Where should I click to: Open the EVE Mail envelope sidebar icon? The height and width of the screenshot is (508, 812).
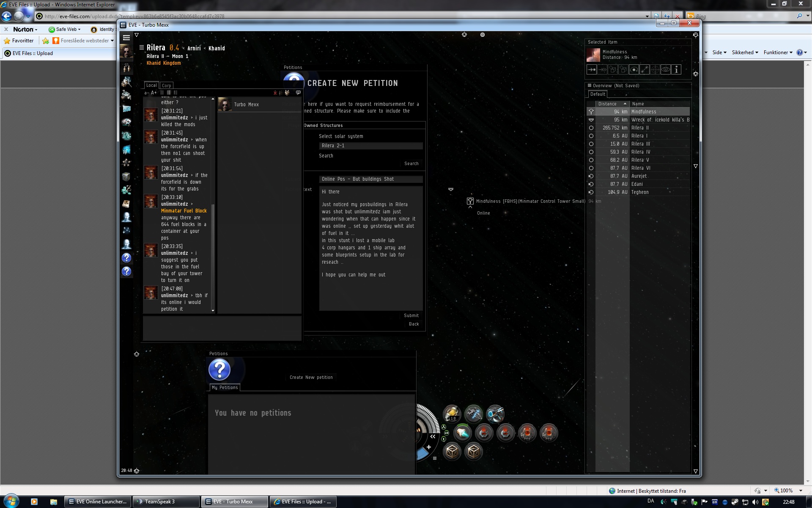pos(126,109)
